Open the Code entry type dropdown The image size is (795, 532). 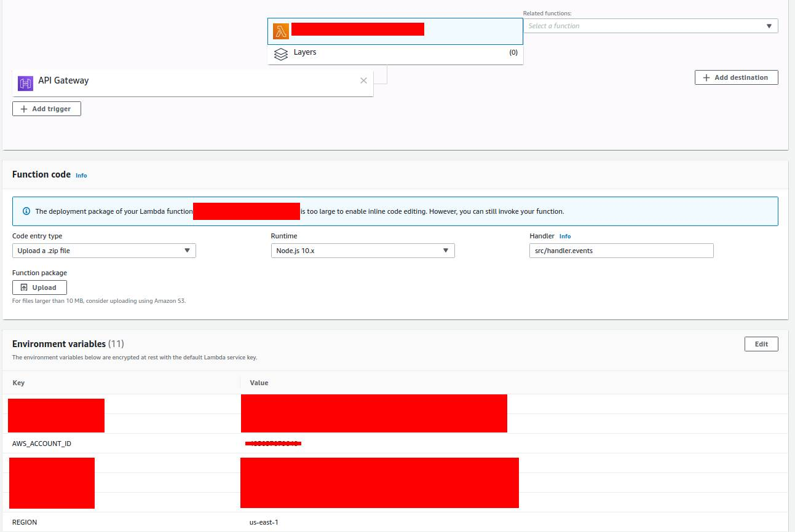click(104, 251)
